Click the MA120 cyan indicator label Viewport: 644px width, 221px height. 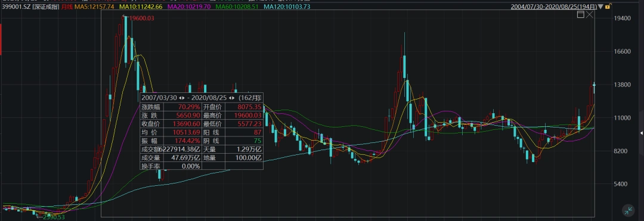pos(287,7)
